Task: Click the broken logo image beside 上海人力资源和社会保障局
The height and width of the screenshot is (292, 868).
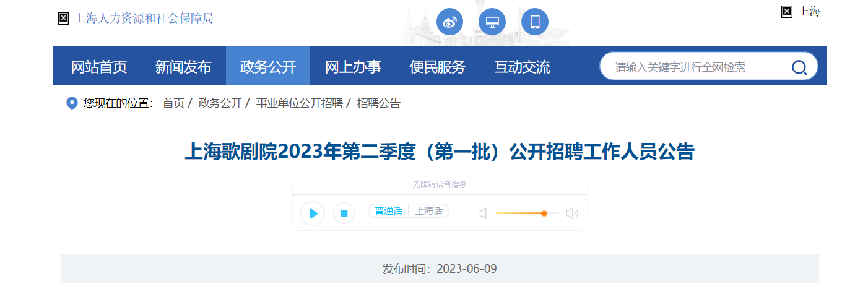Action: (x=63, y=19)
